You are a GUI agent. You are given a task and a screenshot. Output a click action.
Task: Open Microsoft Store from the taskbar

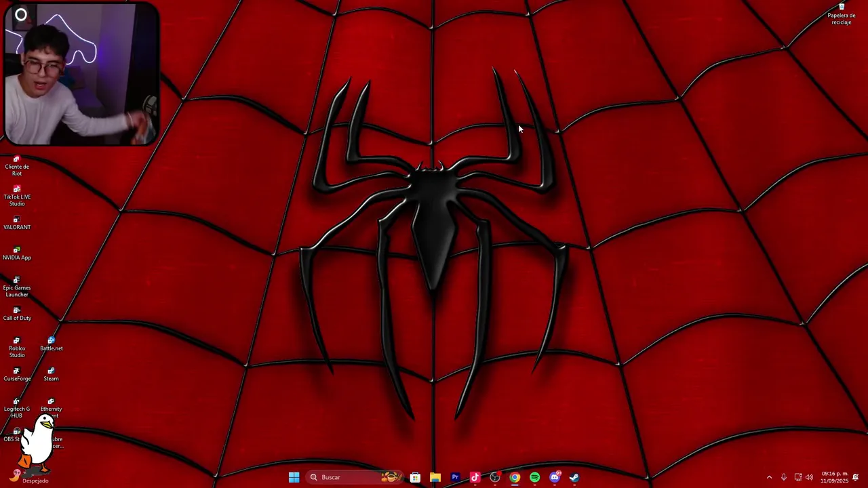point(415,477)
